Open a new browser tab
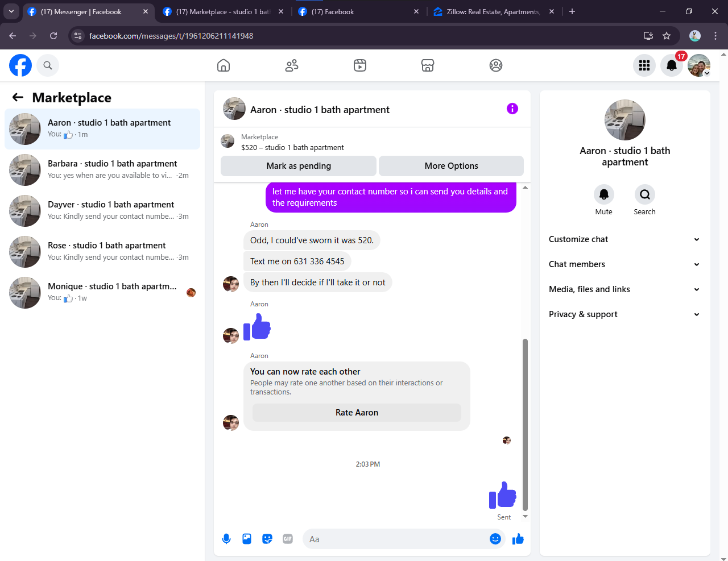The height and width of the screenshot is (561, 728). [572, 11]
